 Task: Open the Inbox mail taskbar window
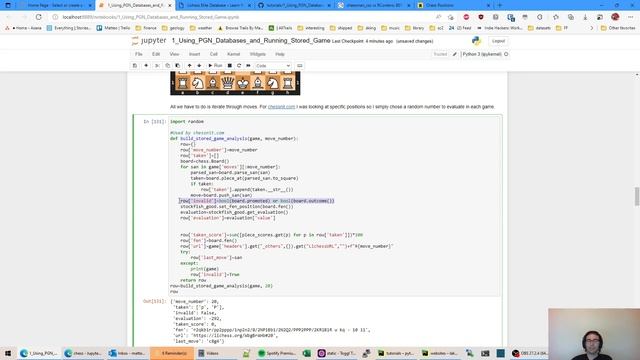128,353
